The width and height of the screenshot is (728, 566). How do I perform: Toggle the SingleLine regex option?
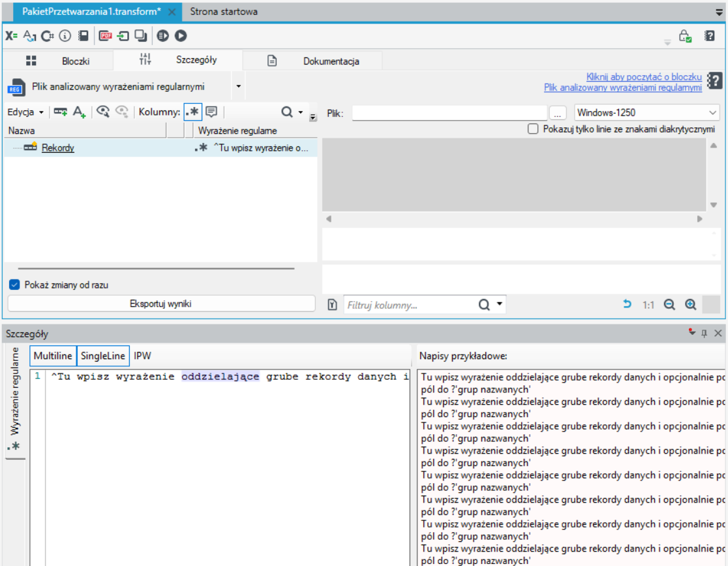102,356
